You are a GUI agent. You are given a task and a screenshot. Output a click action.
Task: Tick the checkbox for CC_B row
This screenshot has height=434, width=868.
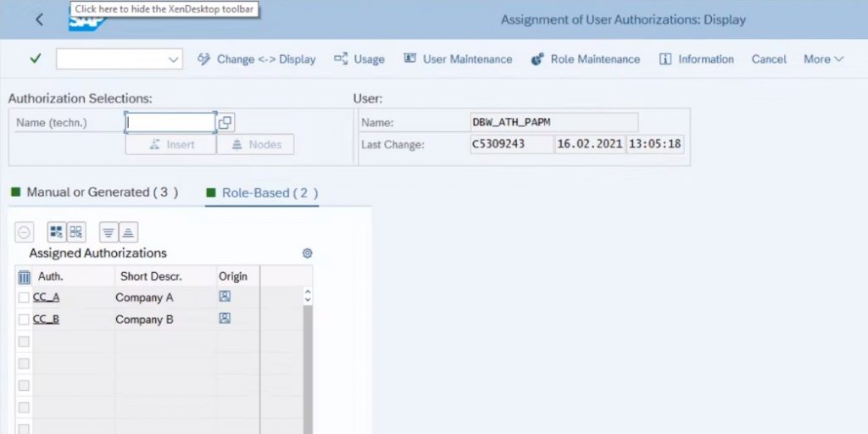(x=24, y=320)
